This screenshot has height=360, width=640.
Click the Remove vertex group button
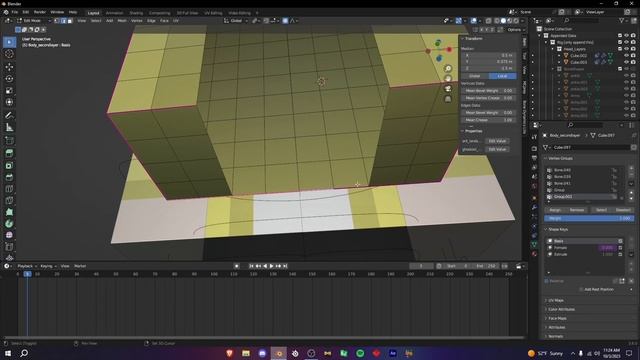pos(576,210)
